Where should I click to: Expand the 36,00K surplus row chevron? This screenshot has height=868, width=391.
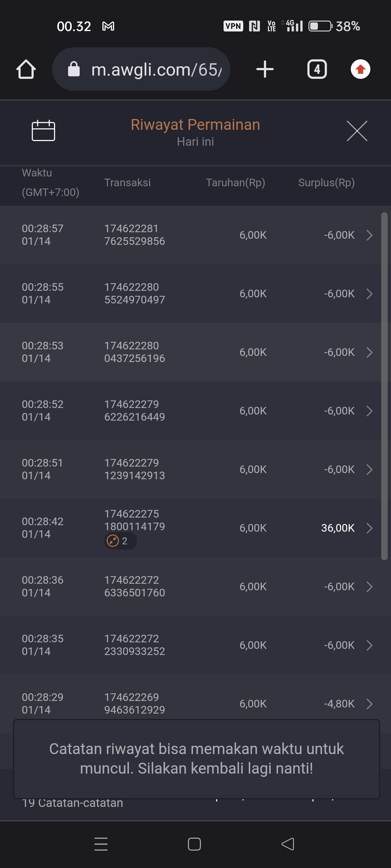(369, 528)
